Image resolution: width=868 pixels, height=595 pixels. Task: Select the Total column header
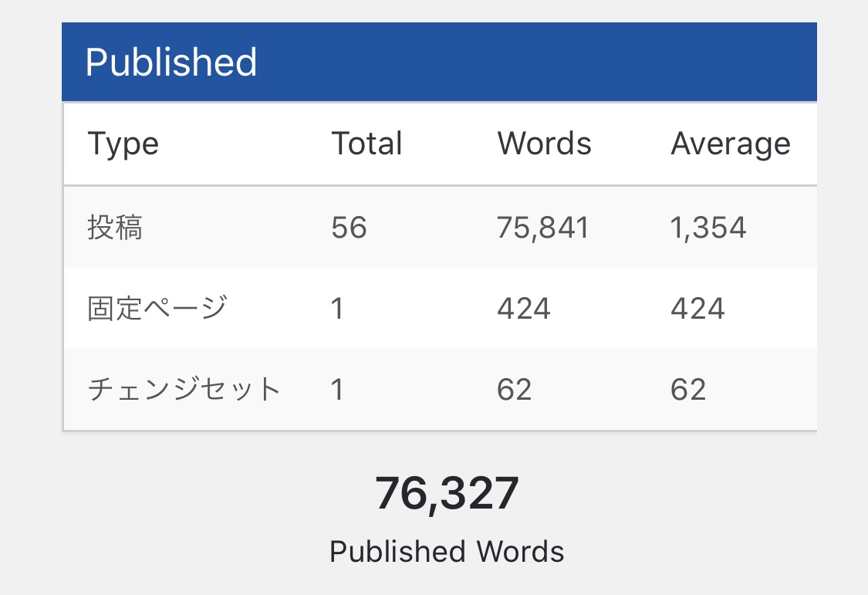366,144
